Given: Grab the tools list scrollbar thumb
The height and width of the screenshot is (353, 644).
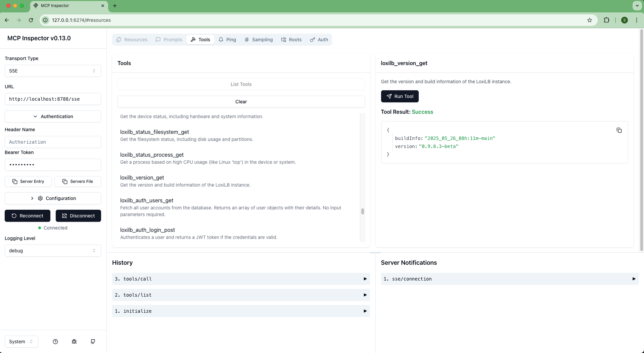Looking at the screenshot, I should 362,211.
